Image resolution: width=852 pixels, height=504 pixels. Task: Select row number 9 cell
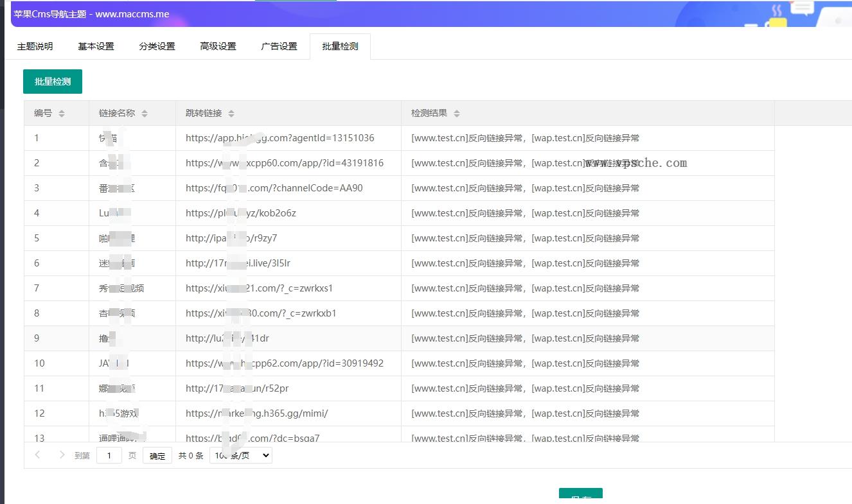[x=57, y=338]
